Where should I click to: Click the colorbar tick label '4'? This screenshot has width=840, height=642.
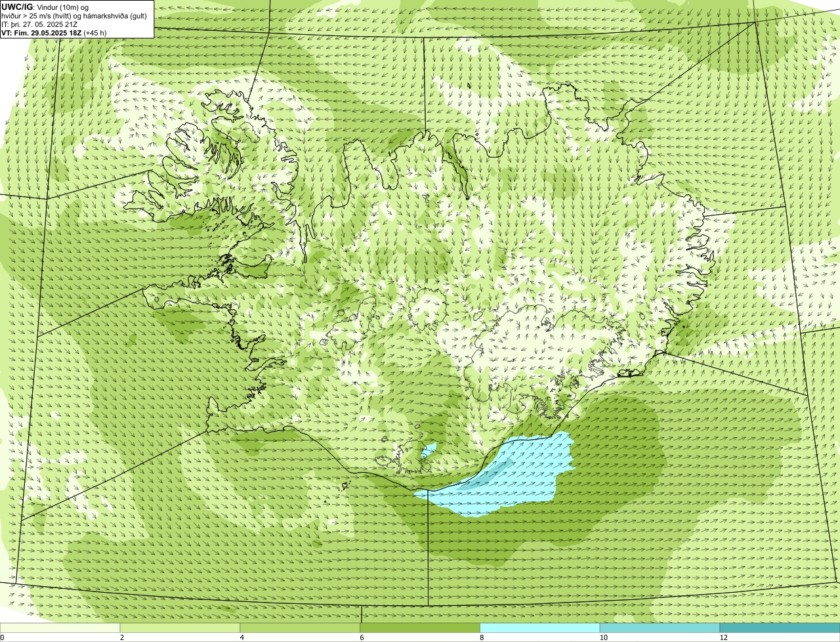(241, 637)
